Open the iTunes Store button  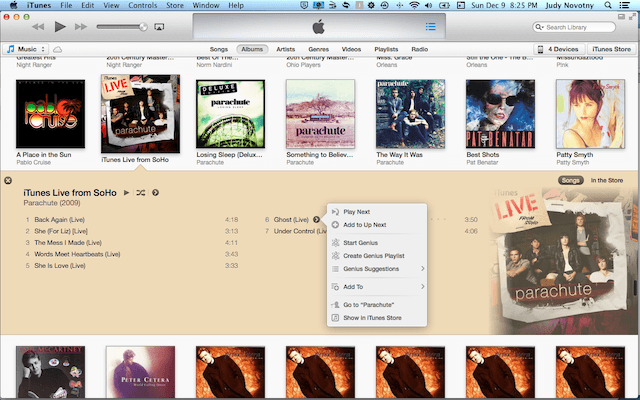coord(611,49)
